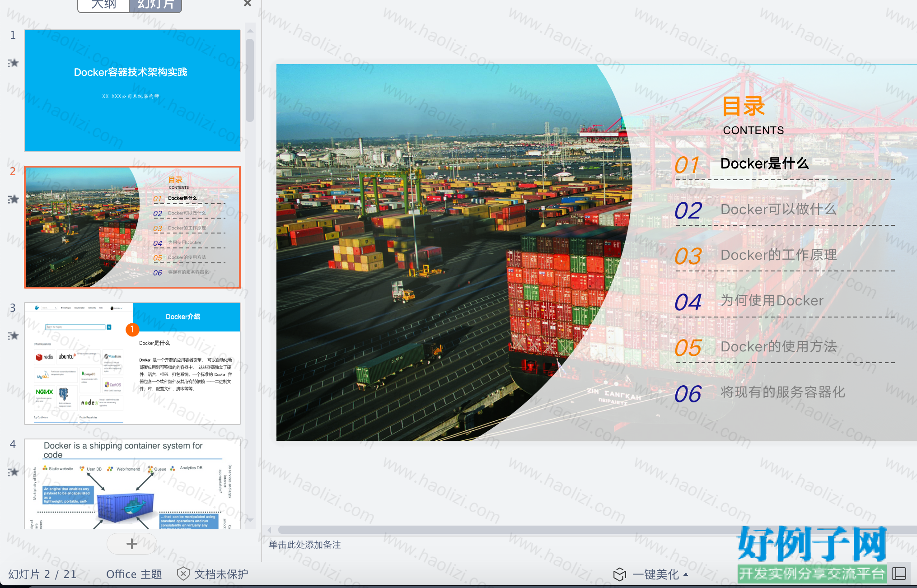Select the 目录 heading on the slide
The height and width of the screenshot is (588, 917).
tap(743, 107)
